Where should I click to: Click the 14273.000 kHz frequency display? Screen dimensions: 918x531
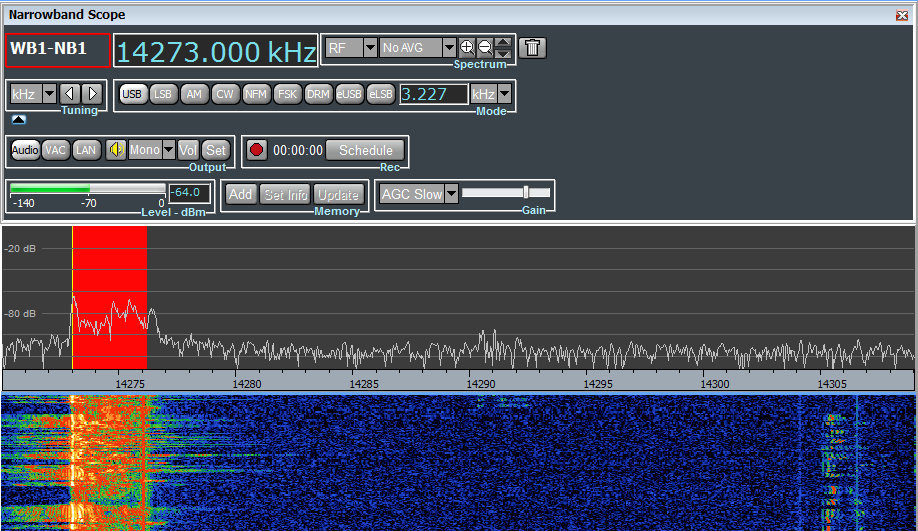(x=215, y=52)
